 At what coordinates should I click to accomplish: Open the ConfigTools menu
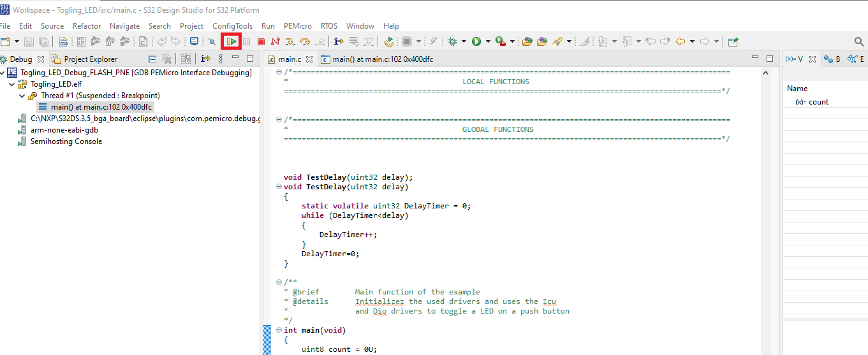(x=232, y=26)
